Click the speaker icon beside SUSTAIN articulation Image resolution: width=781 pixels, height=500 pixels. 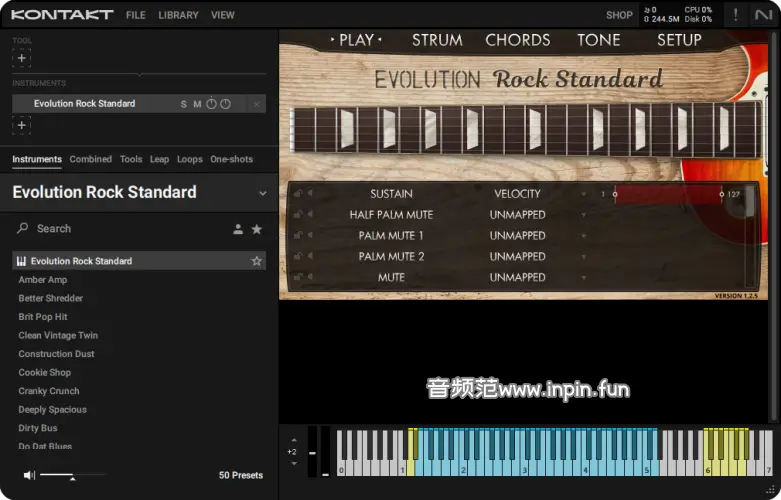310,194
